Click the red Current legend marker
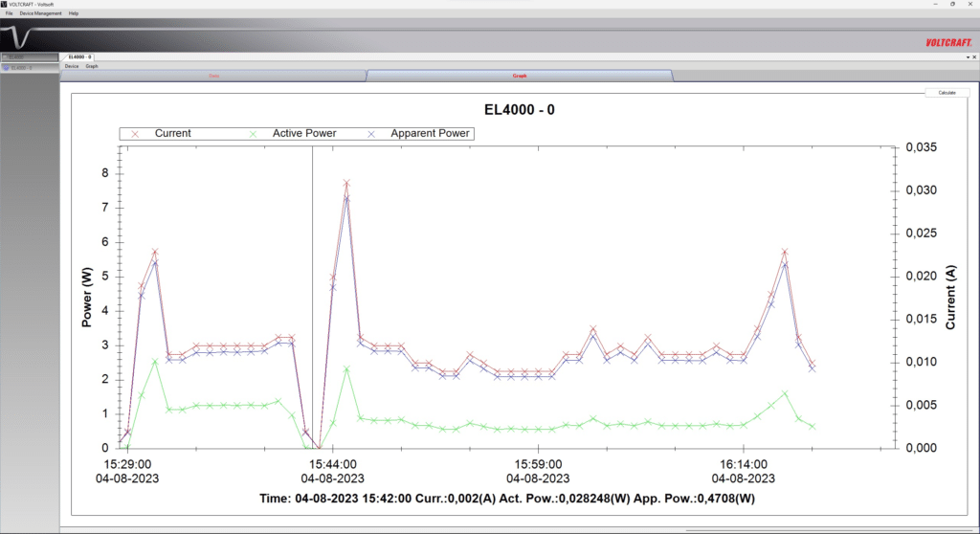980x534 pixels. pyautogui.click(x=134, y=134)
